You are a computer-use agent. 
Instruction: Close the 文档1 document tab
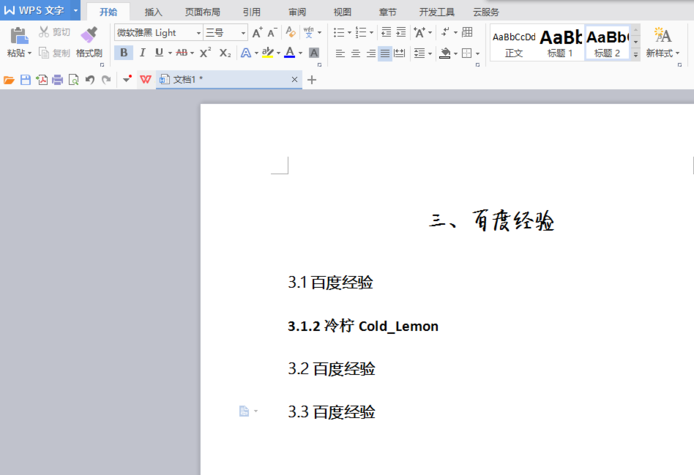[x=294, y=80]
